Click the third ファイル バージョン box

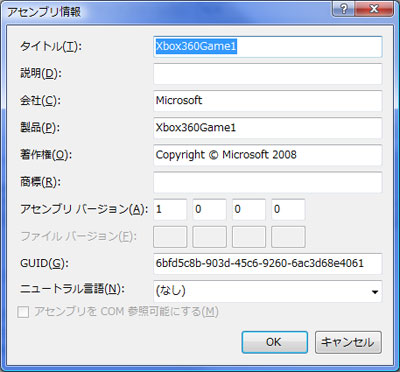coord(249,237)
